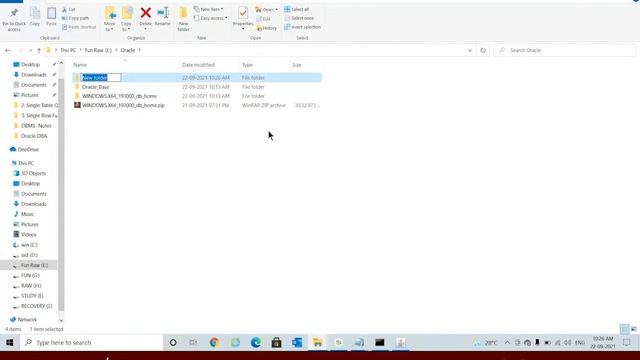Screen dimensions: 640x360
Task: Click the Copy ribbon button
Action: coord(35,17)
